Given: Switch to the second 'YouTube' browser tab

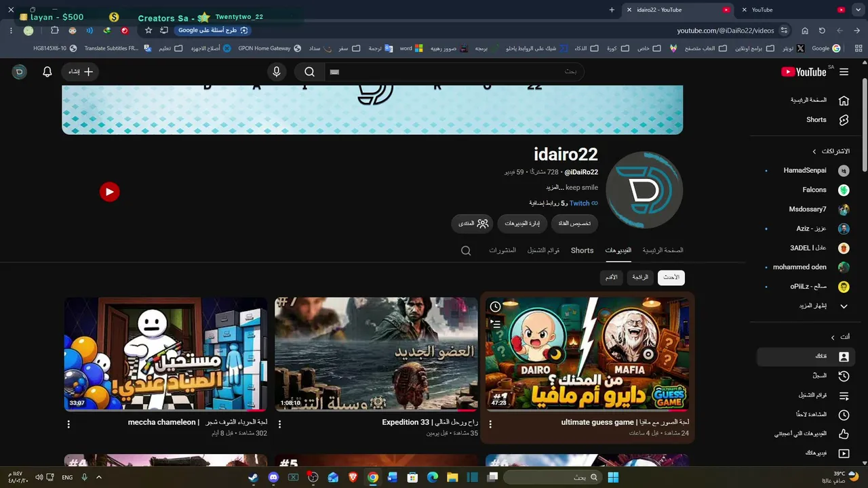Looking at the screenshot, I should 793,9.
